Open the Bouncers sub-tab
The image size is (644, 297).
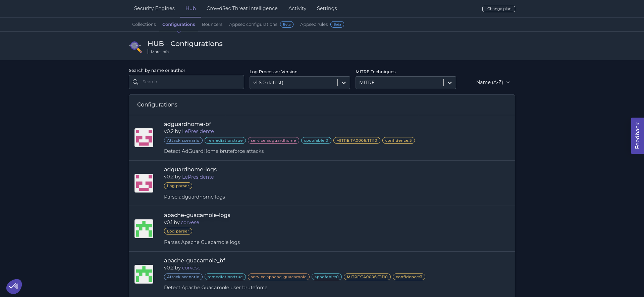[212, 25]
